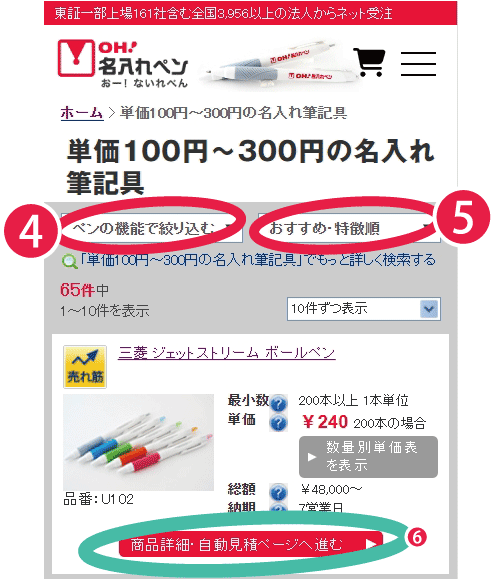This screenshot has width=495, height=579.
Task: Open the おすすめ・特徴順 sort dropdown
Action: click(349, 228)
